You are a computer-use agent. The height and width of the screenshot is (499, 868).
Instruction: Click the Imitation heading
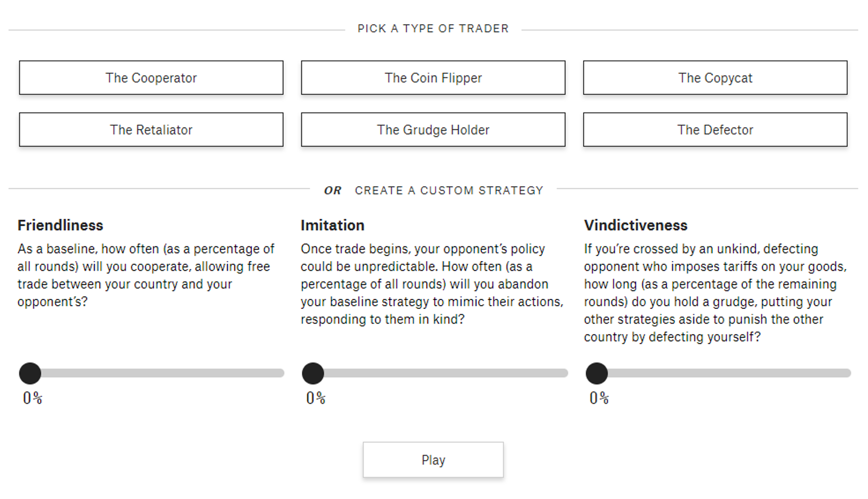point(332,226)
